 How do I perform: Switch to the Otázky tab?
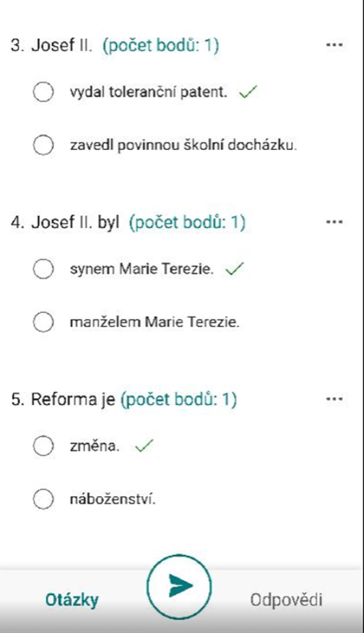tap(72, 600)
